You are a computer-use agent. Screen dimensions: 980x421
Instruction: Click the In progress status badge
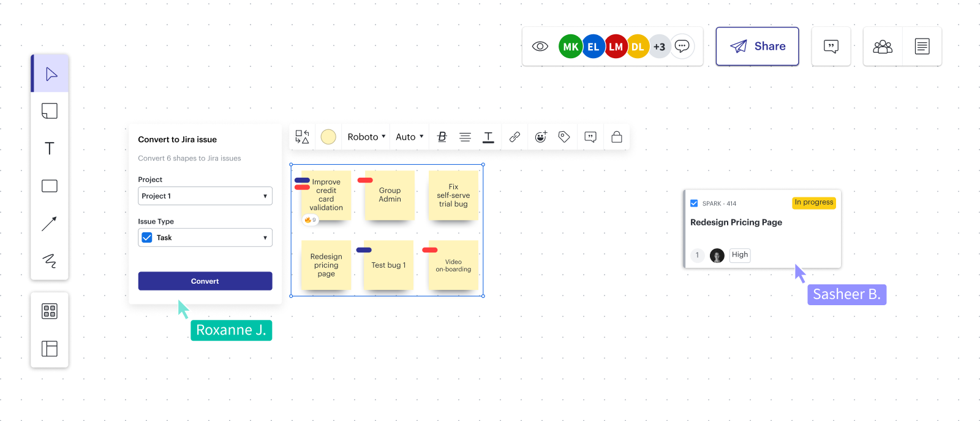[814, 203]
